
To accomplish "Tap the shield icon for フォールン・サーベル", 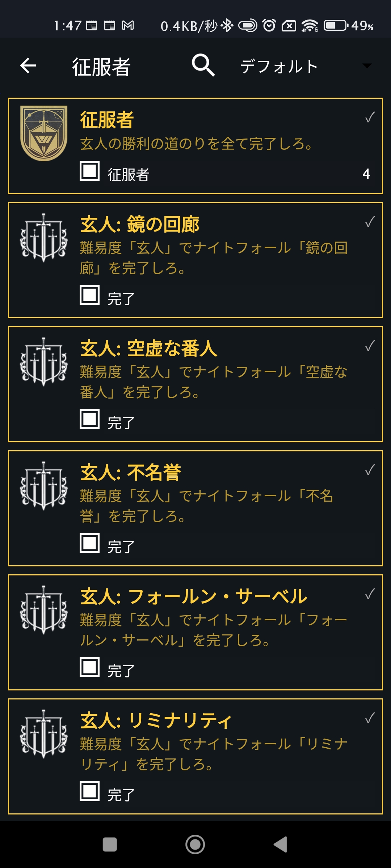I will pos(44,610).
